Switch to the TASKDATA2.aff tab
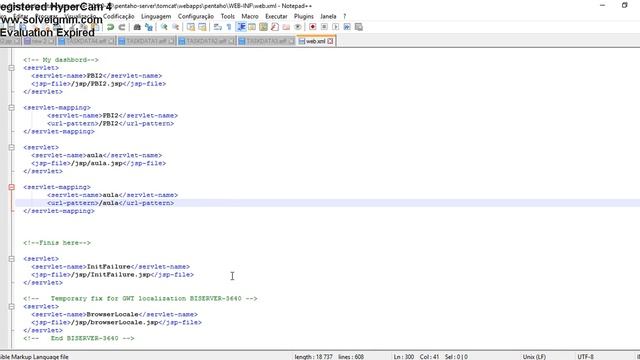640x360 pixels. coord(206,41)
